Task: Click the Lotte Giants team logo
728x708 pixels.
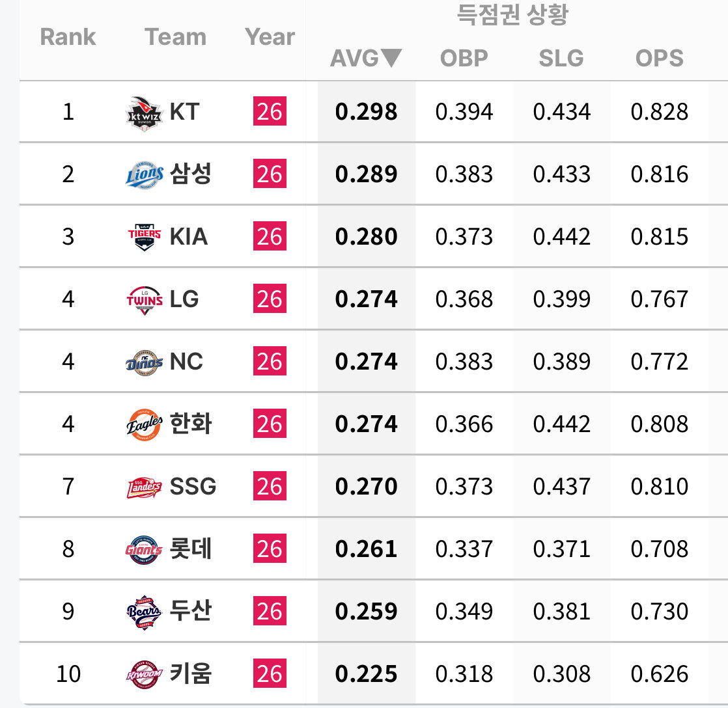Action: pyautogui.click(x=145, y=550)
